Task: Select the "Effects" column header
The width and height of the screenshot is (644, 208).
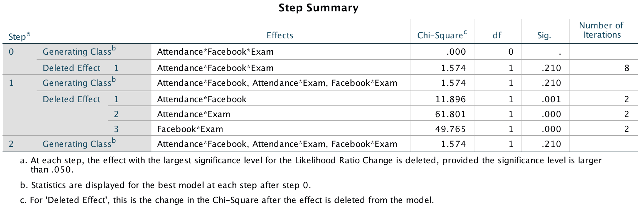Action: tap(280, 35)
